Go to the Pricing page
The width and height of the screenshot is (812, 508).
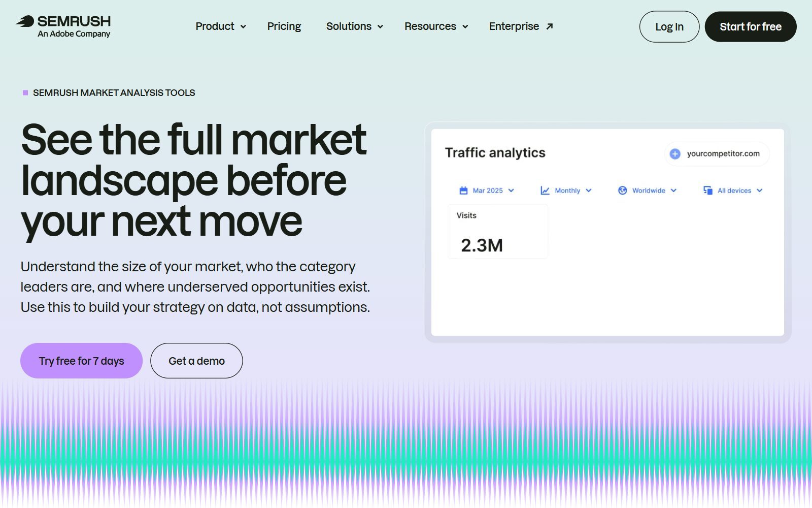pos(284,26)
